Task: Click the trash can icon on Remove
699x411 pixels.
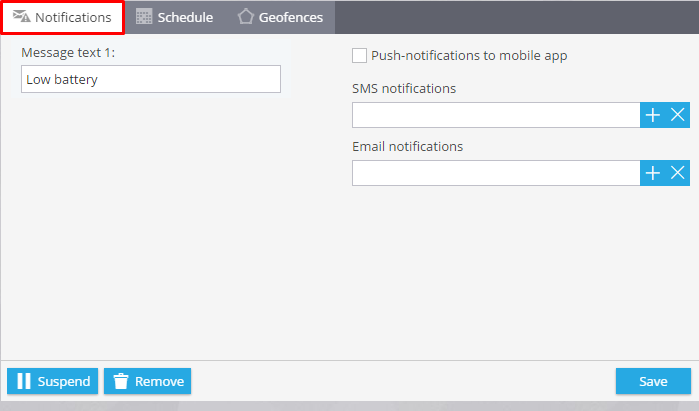Action: pyautogui.click(x=121, y=381)
